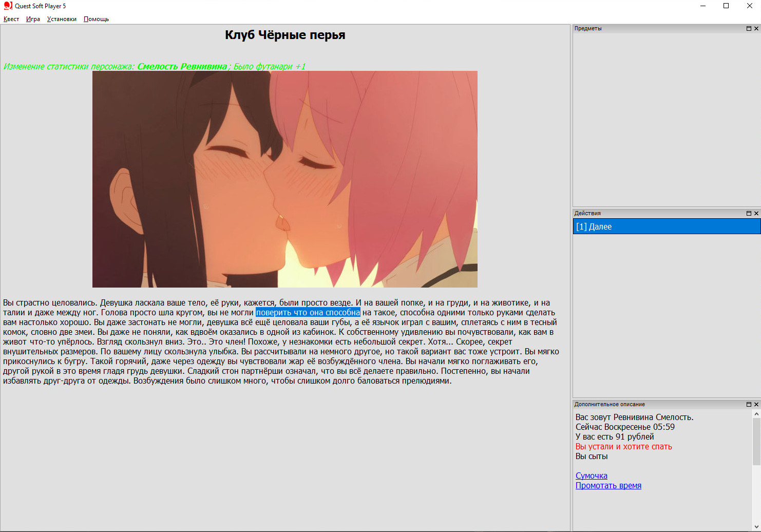Click the 'Вы устали и хотите спать' status text
Viewport: 761px width, 532px height.
(623, 446)
